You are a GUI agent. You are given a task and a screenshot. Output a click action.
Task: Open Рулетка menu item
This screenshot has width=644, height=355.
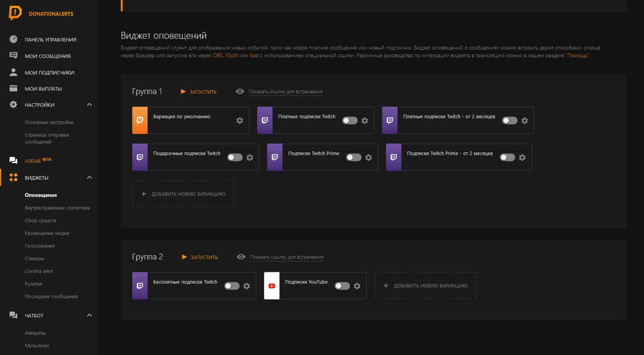coord(34,284)
